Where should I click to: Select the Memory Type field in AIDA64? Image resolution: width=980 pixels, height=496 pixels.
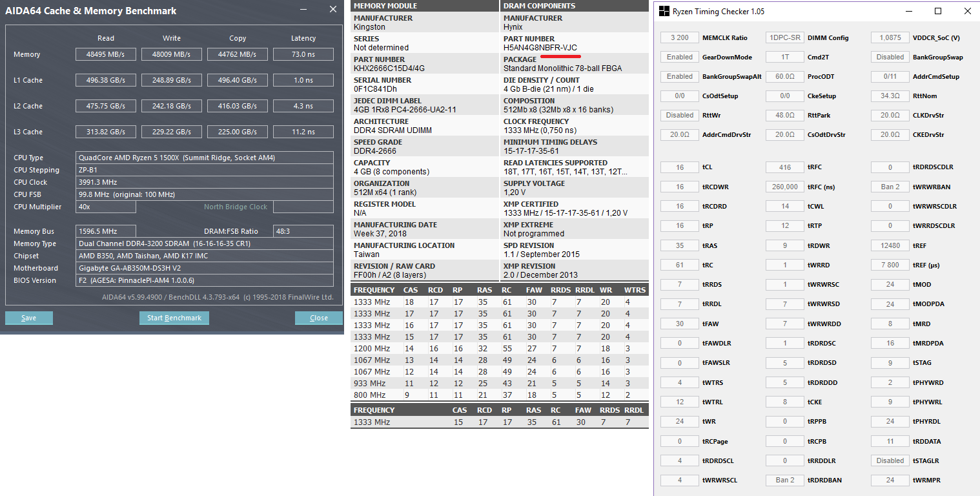tap(205, 243)
